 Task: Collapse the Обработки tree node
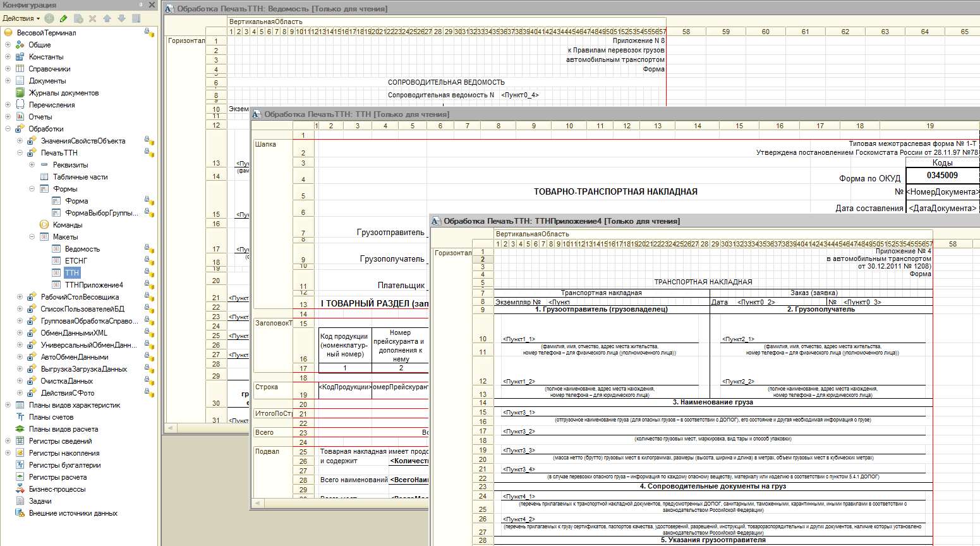tap(8, 129)
